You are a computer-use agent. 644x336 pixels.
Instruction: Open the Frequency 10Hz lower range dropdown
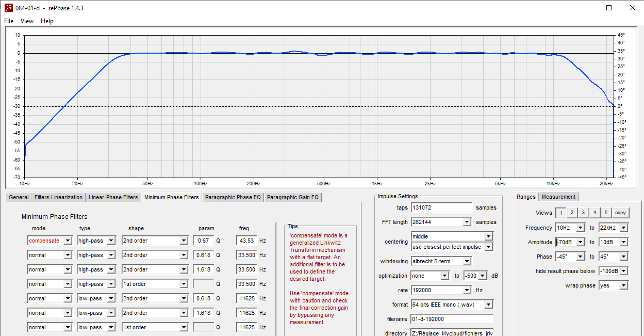[581, 228]
